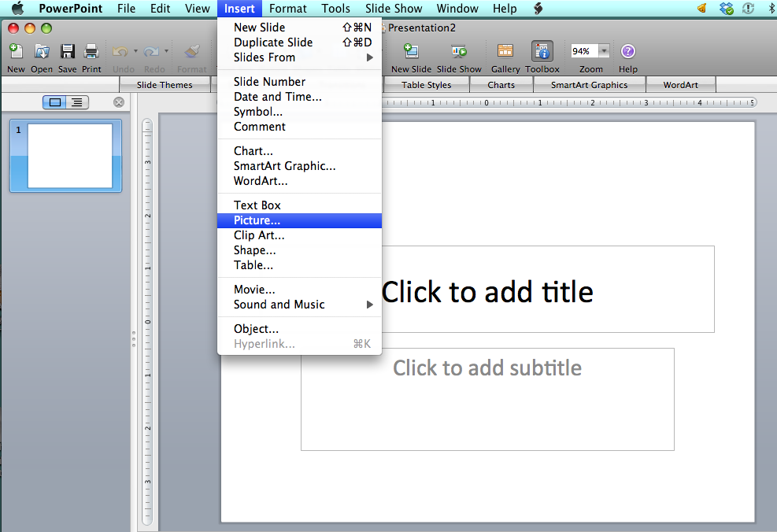Start the Slide Show from the toolbar
The image size is (777, 532).
pyautogui.click(x=459, y=52)
